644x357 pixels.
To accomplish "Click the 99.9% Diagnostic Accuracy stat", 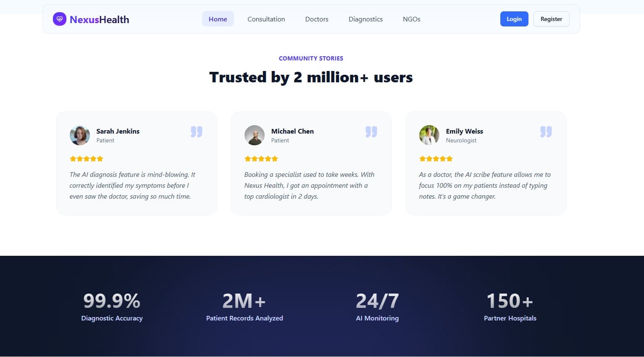I will click(x=112, y=307).
